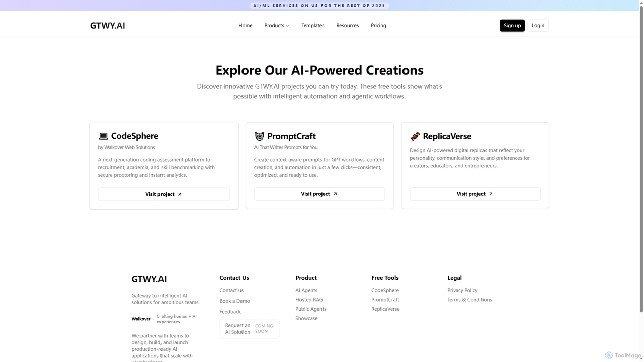644x362 pixels.
Task: Click the scrollbar down arrow
Action: (641, 359)
